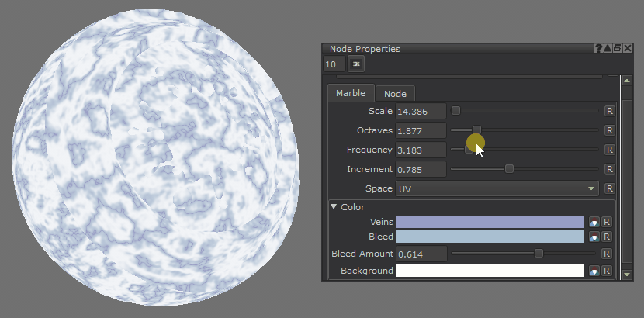Click the max panels field showing 10
The image size is (644, 318).
tap(334, 64)
